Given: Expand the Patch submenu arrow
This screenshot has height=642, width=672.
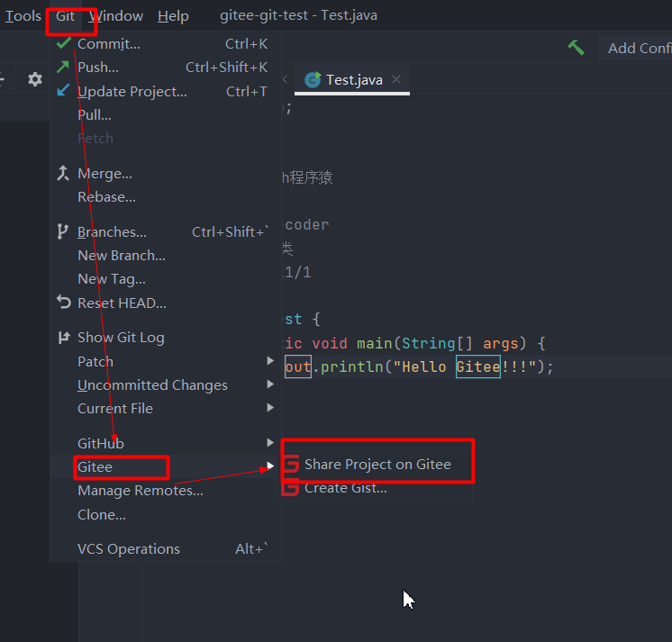Looking at the screenshot, I should tap(270, 361).
